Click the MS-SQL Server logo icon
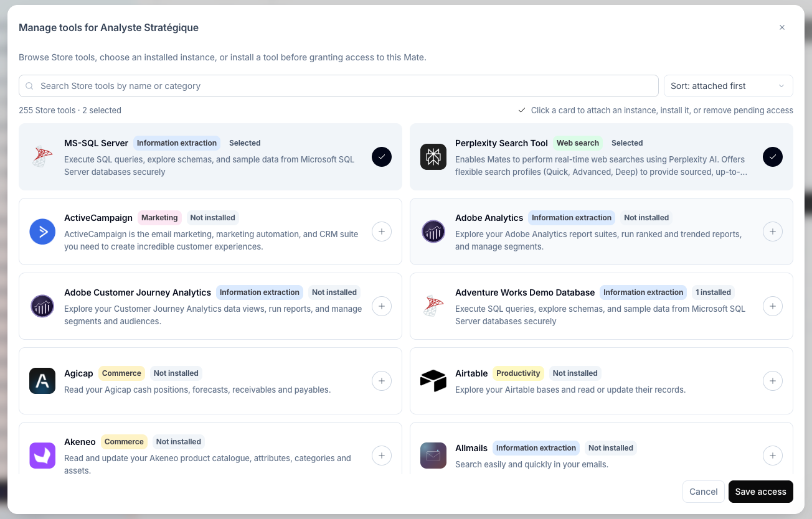Screen dimensions: 812x519 coord(42,157)
